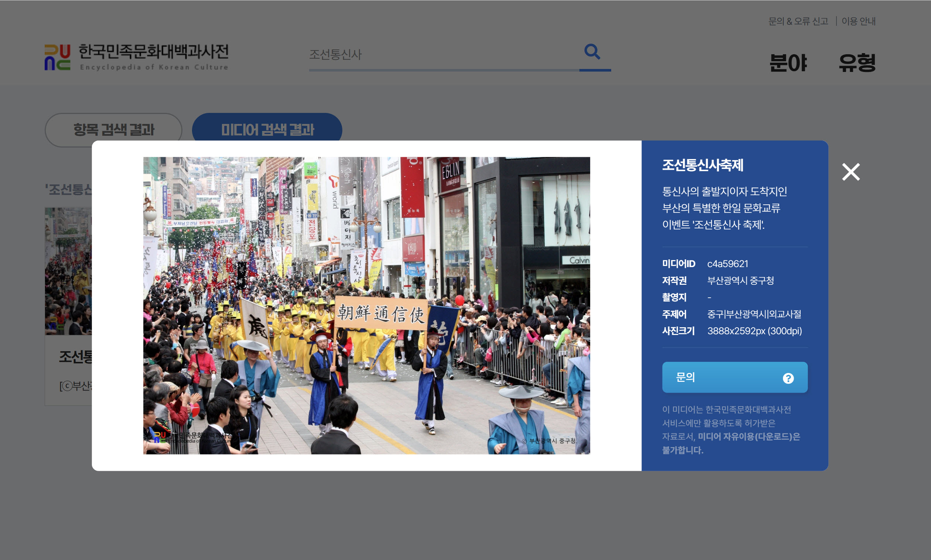Click the magnifying glass search icon
The width and height of the screenshot is (931, 560).
coord(592,52)
